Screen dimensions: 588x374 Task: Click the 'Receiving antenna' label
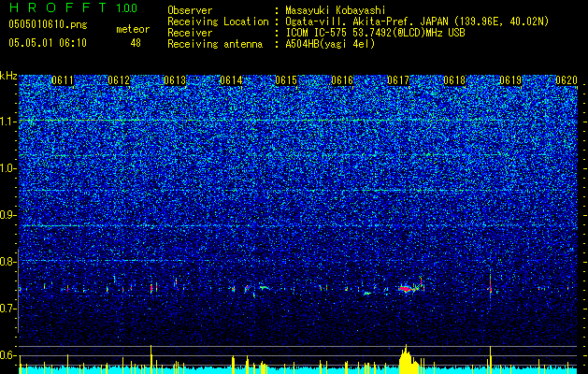(x=215, y=44)
